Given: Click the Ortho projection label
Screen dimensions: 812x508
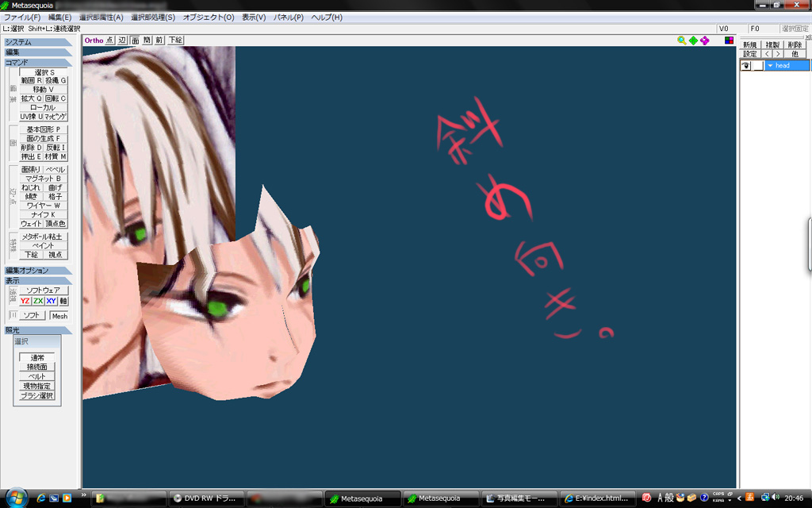Looking at the screenshot, I should 94,40.
